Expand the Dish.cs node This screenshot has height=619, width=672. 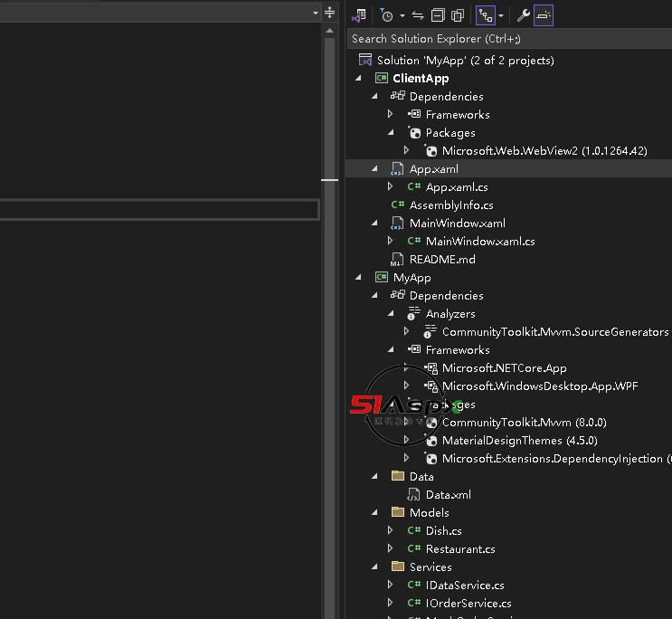[x=391, y=530]
